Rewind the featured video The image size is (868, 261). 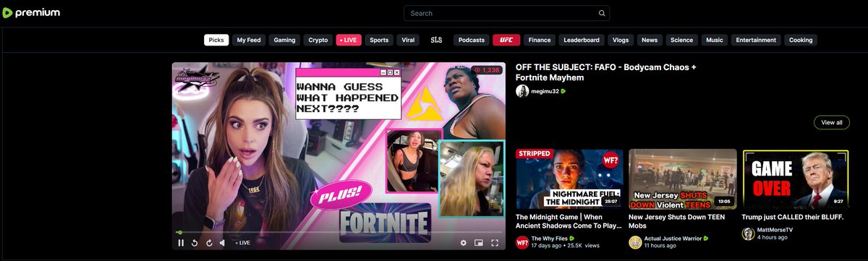195,243
